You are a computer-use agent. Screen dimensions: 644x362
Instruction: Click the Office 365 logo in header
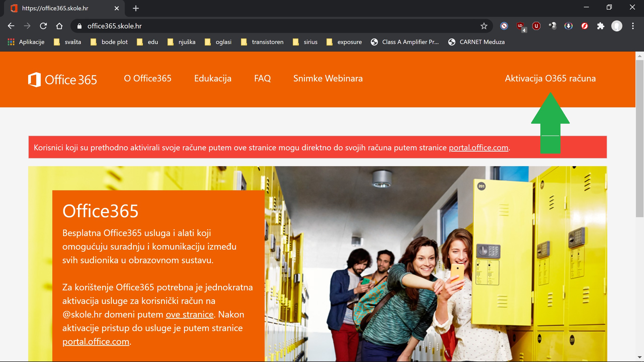tap(62, 80)
